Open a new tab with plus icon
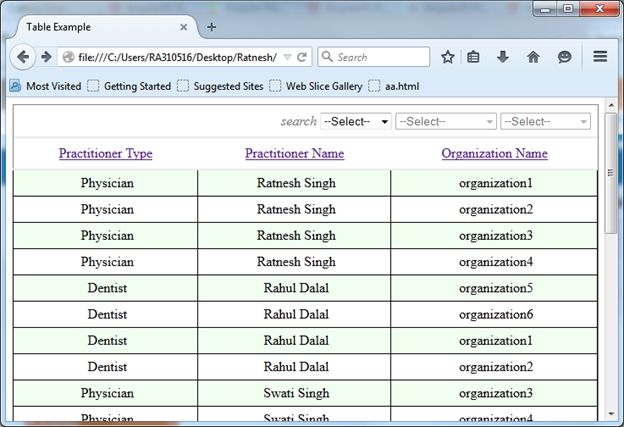624x427 pixels. click(x=212, y=27)
